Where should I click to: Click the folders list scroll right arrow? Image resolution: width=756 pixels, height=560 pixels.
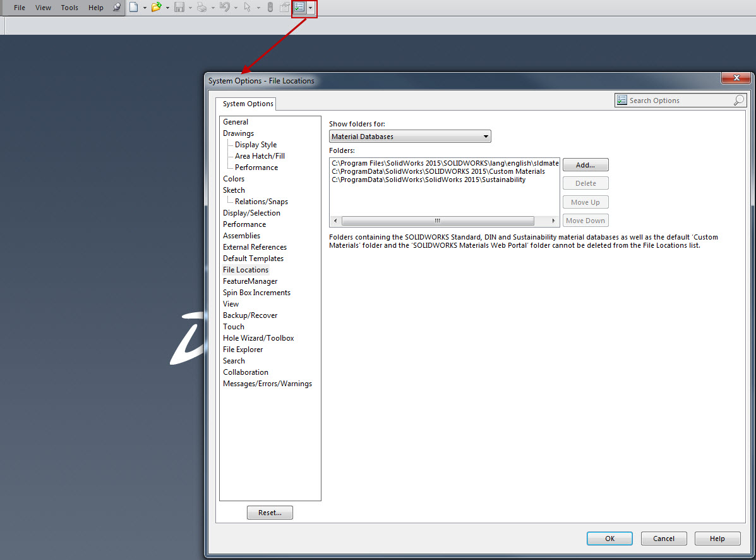click(x=553, y=221)
